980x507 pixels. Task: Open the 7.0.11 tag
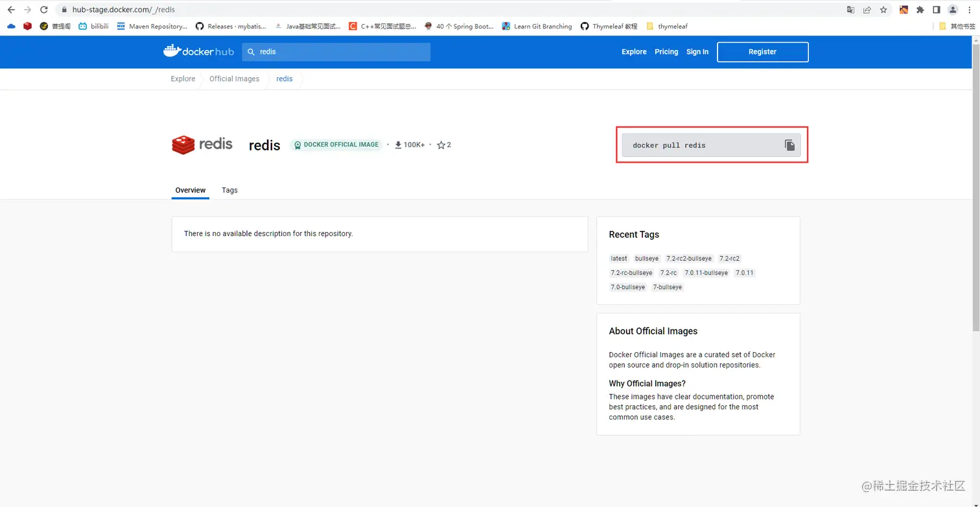click(745, 273)
